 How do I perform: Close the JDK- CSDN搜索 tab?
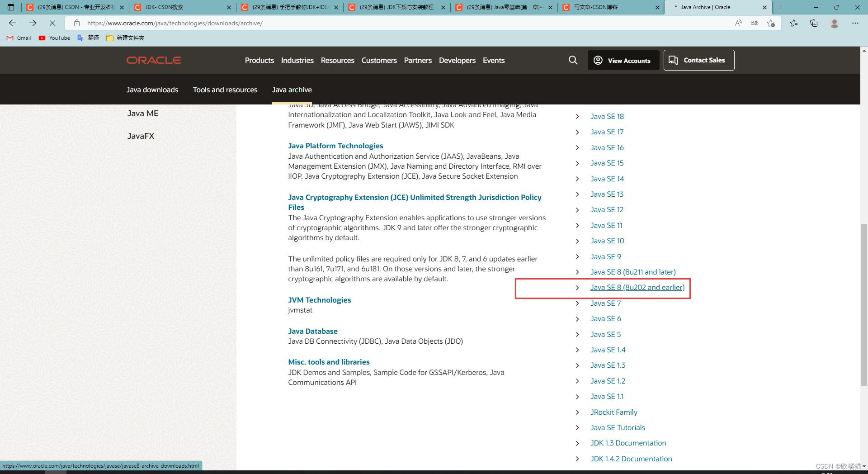pyautogui.click(x=229, y=7)
